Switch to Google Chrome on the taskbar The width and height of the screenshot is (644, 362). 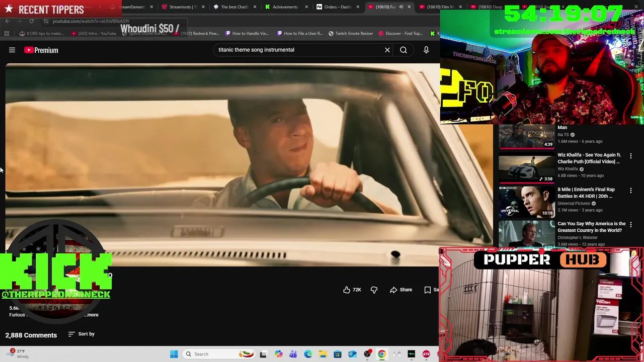point(382,354)
